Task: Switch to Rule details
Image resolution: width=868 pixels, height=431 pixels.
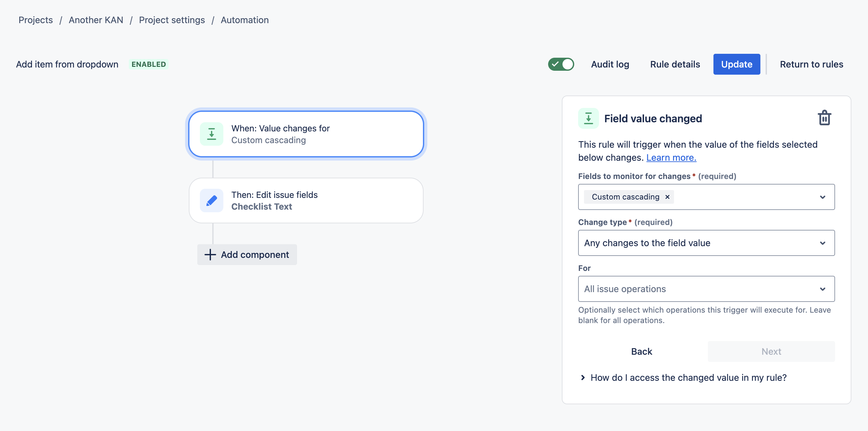Action: pos(675,64)
